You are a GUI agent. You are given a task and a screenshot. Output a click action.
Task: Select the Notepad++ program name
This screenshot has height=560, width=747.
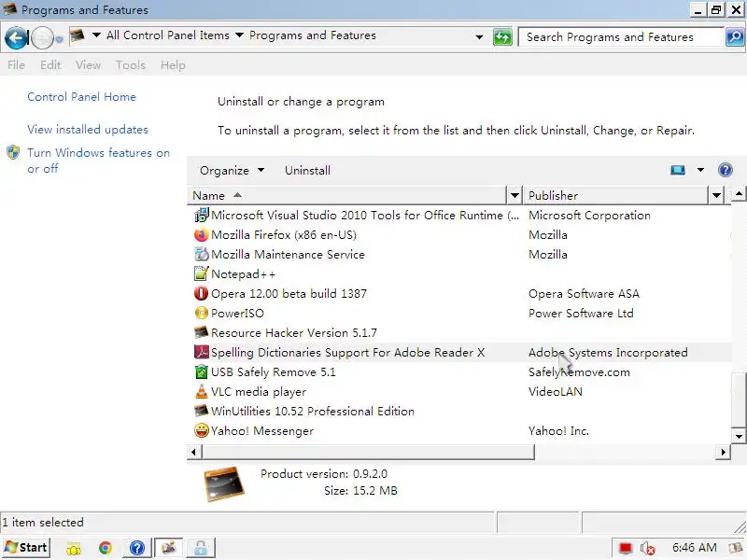coord(243,274)
